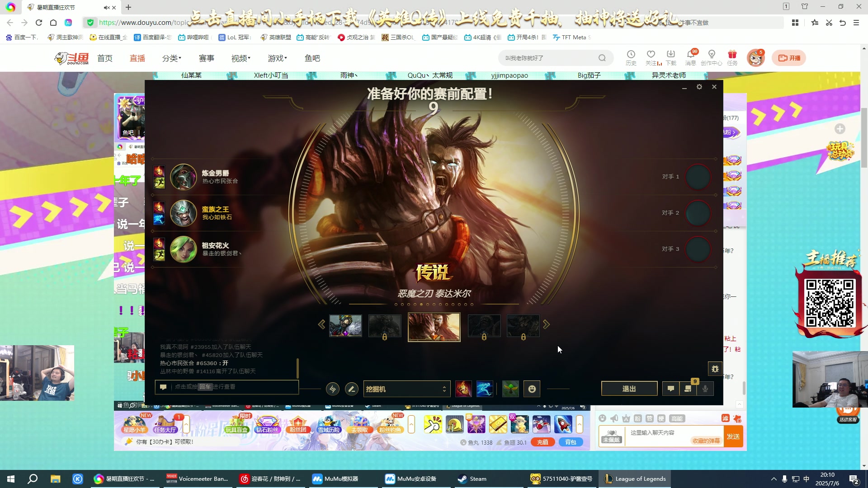Image resolution: width=868 pixels, height=488 pixels.
Task: Open the 粉丝团 activity icon
Action: (298, 424)
